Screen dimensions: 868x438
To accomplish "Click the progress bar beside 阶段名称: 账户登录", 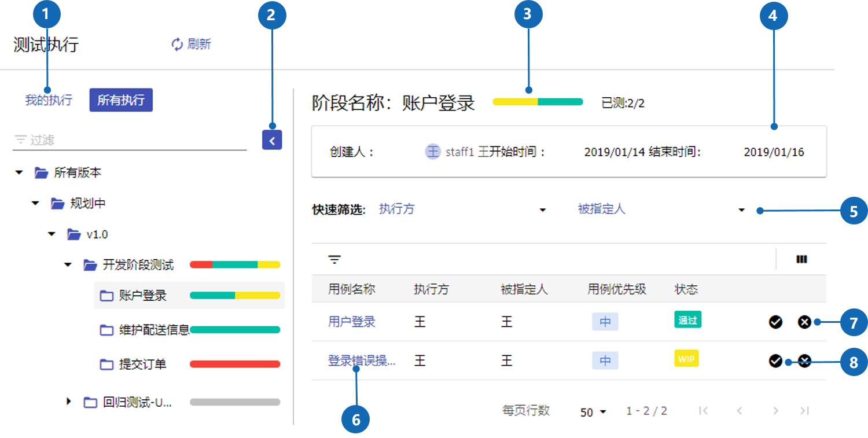I will [538, 102].
